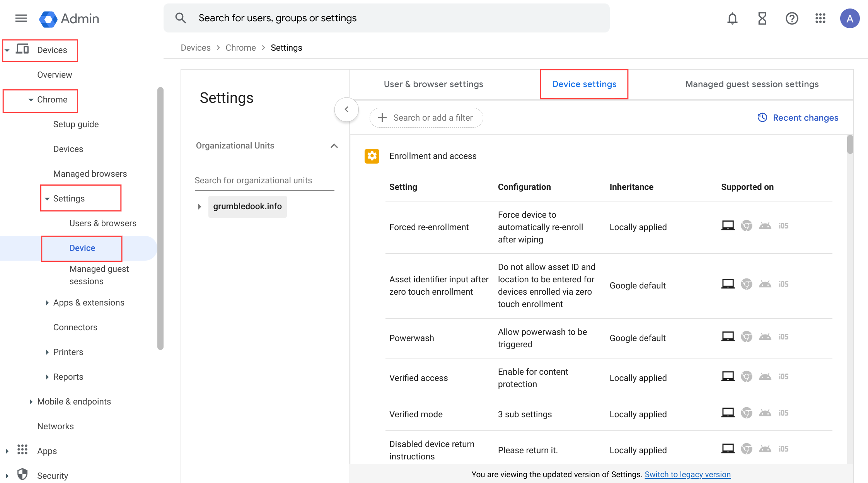The width and height of the screenshot is (868, 483).
Task: Collapse the Settings sidebar subsection
Action: click(47, 199)
